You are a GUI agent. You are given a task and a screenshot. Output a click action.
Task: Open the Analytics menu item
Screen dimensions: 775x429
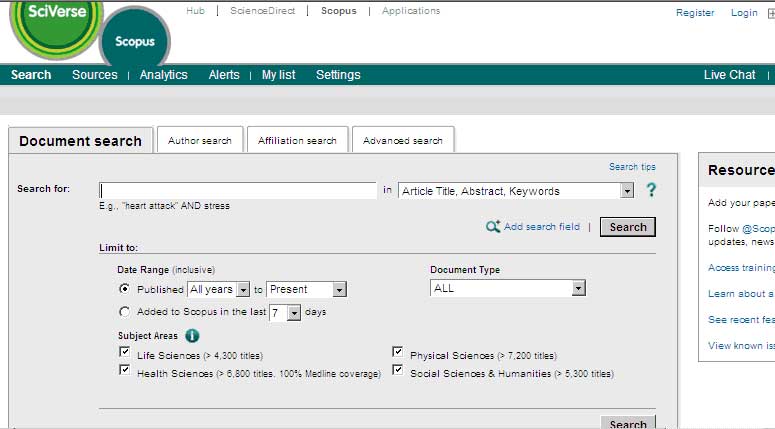[x=164, y=75]
